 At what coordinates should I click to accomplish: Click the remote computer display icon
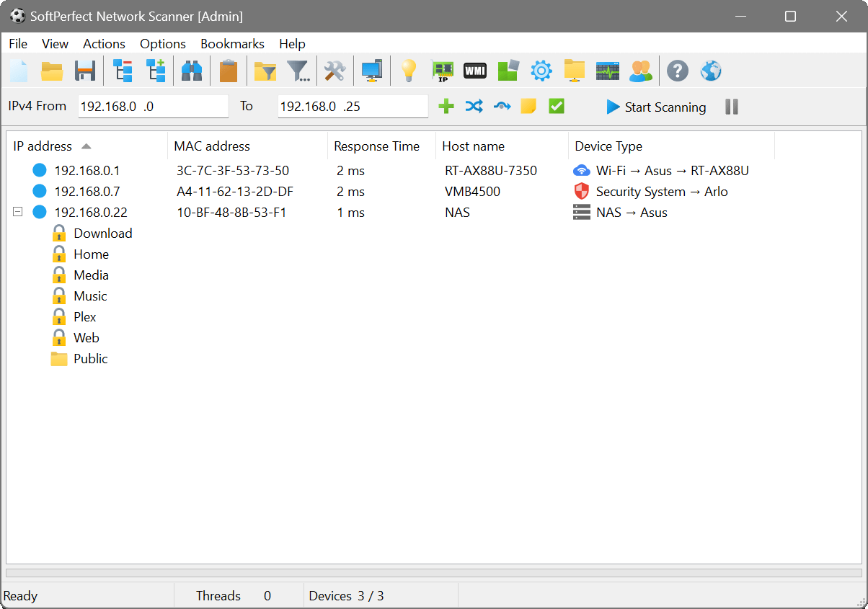372,70
